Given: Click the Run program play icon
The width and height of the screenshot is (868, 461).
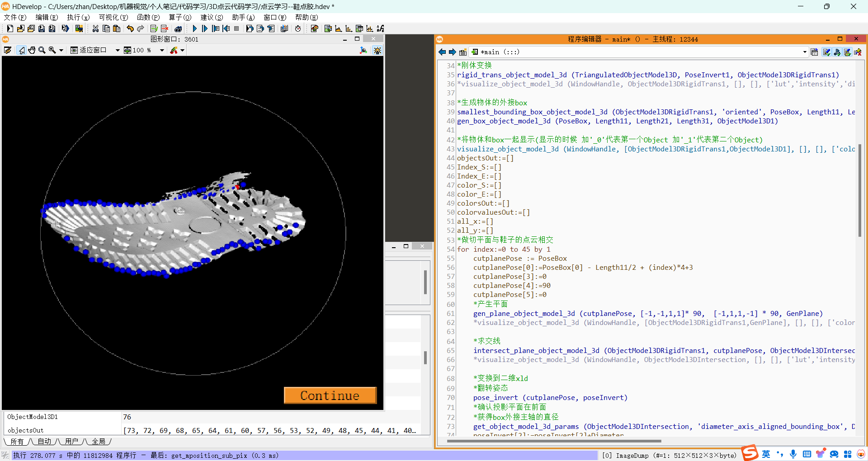Looking at the screenshot, I should (x=194, y=28).
